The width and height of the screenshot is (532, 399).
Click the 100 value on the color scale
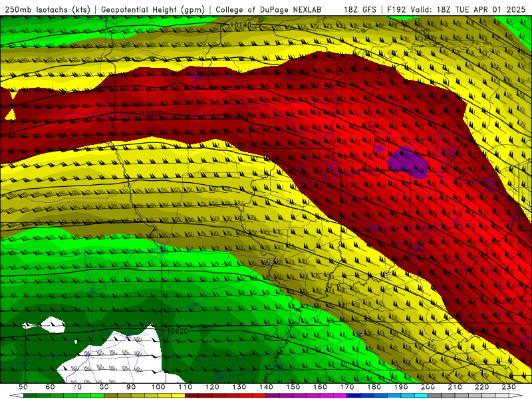(x=158, y=387)
